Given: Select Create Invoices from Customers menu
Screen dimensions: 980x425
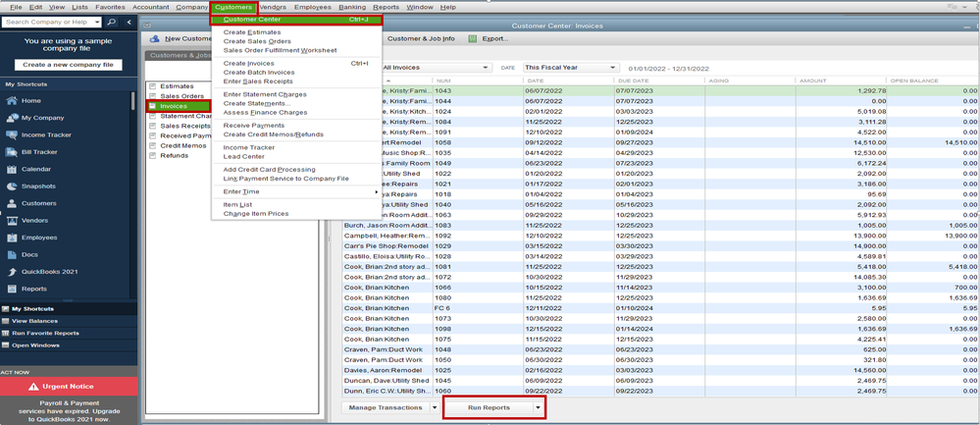Looking at the screenshot, I should coord(249,63).
